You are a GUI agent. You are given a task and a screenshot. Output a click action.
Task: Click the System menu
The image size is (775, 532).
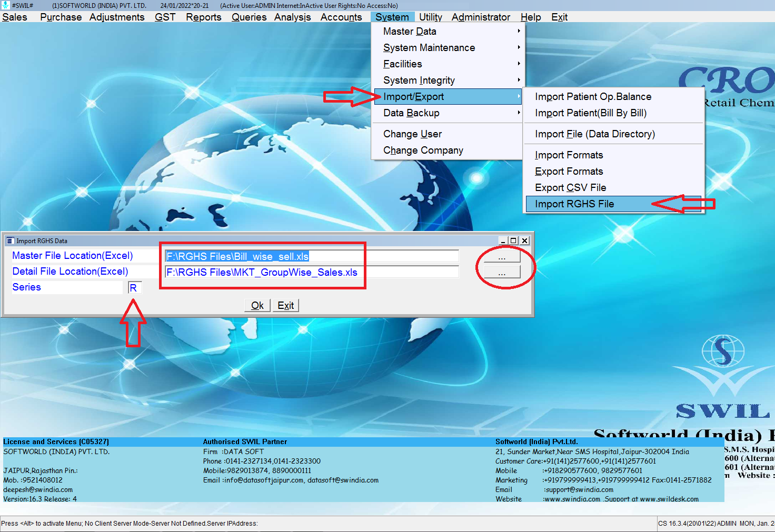[392, 17]
